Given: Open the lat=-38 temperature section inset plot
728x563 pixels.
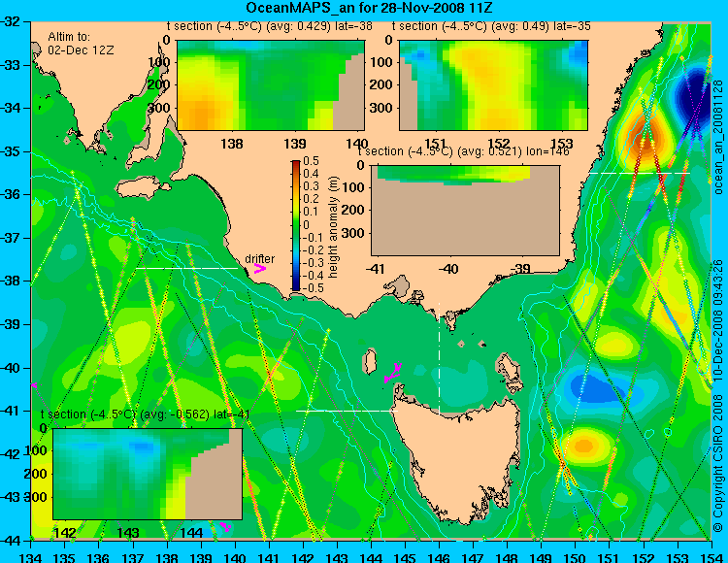Looking at the screenshot, I should pos(271,85).
